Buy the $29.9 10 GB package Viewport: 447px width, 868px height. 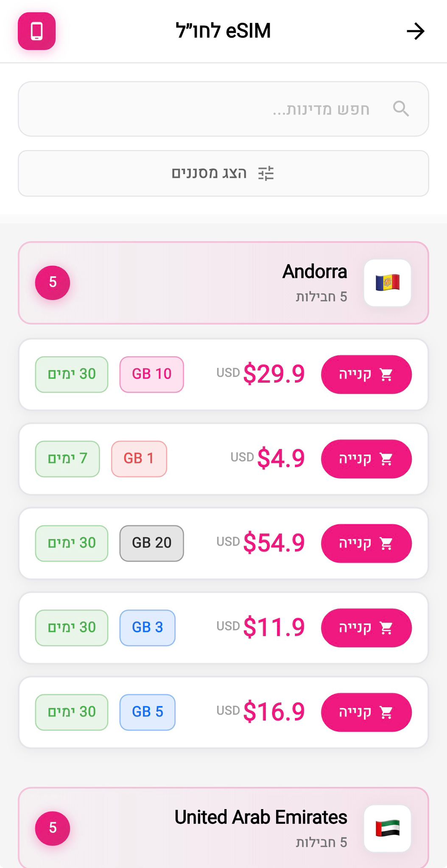tap(366, 374)
